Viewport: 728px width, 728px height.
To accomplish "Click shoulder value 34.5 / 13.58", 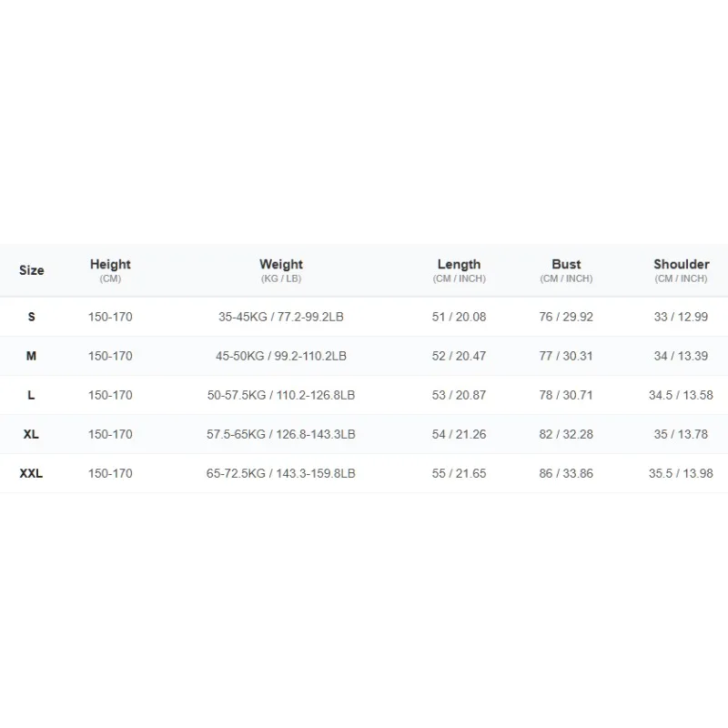I will pos(681,395).
